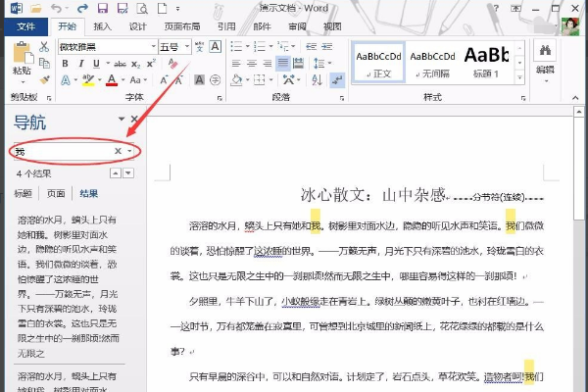Viewport: 588px width, 392px height.
Task: Click the navigation search input field
Action: point(64,151)
